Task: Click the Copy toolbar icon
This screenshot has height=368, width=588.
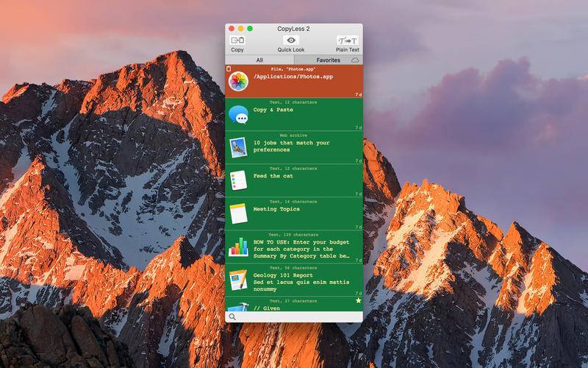Action: [x=237, y=40]
